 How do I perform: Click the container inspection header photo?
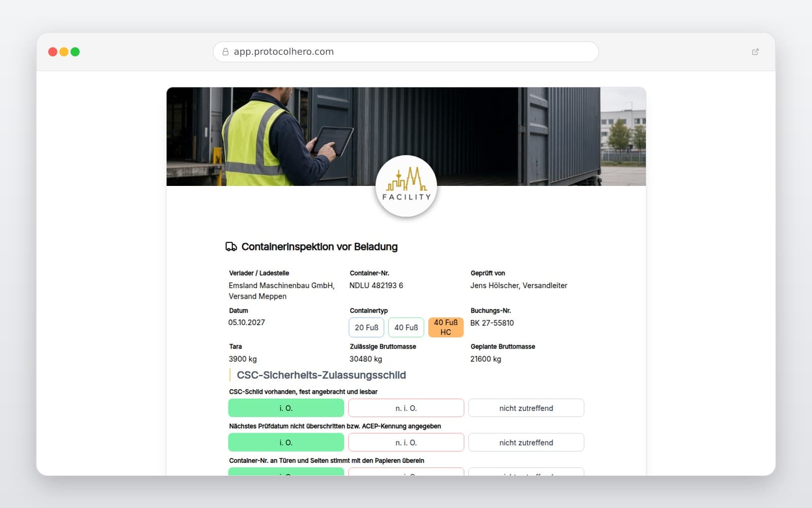pos(406,137)
